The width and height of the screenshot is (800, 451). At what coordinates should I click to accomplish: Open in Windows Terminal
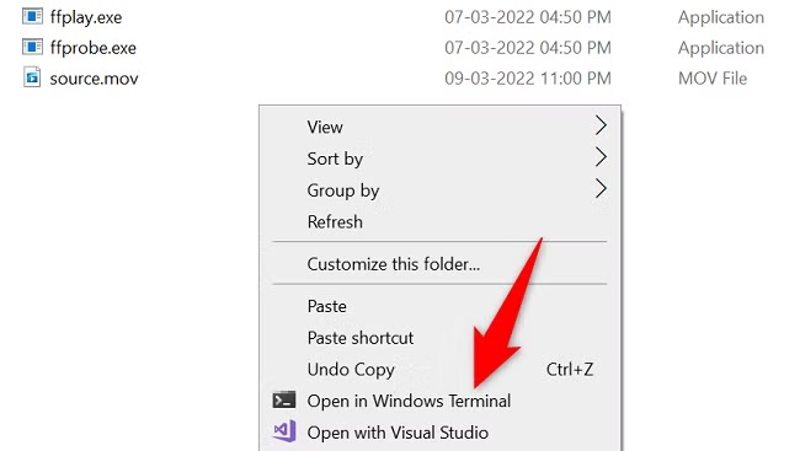click(409, 401)
